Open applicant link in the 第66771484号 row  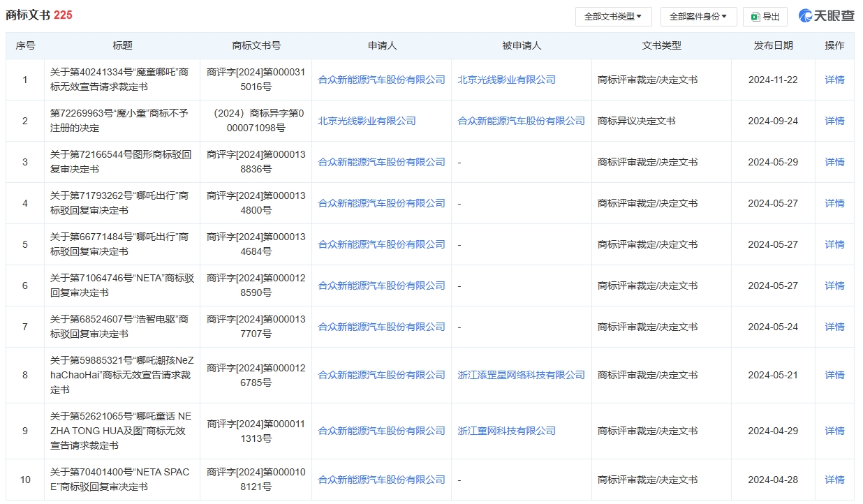[x=381, y=244]
